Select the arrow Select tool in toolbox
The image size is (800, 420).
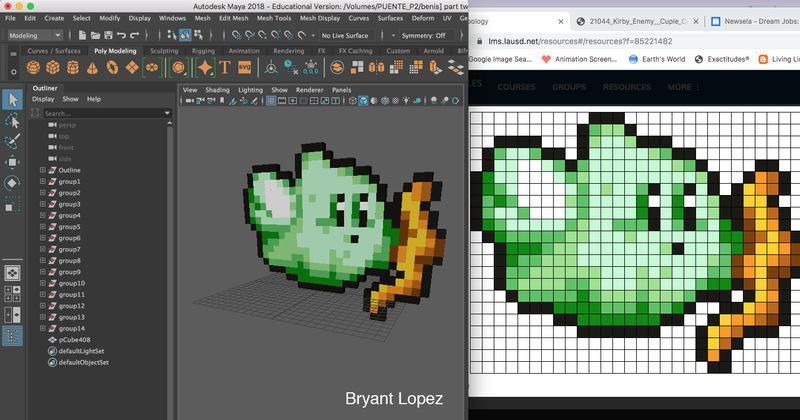[x=12, y=99]
